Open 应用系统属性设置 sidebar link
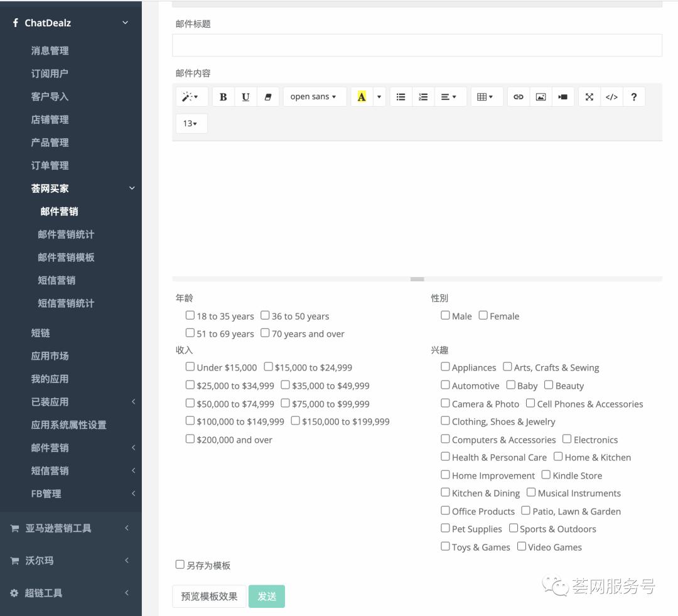678x616 pixels. coord(68,425)
